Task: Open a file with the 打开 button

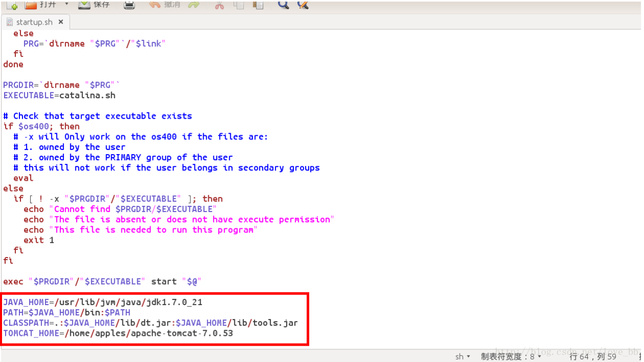Action: [x=40, y=5]
